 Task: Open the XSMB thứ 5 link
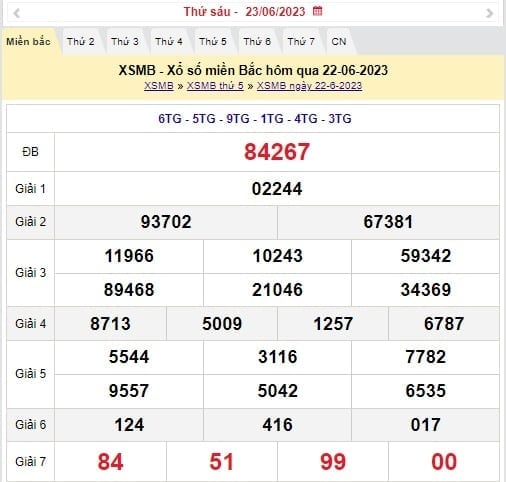(x=215, y=86)
